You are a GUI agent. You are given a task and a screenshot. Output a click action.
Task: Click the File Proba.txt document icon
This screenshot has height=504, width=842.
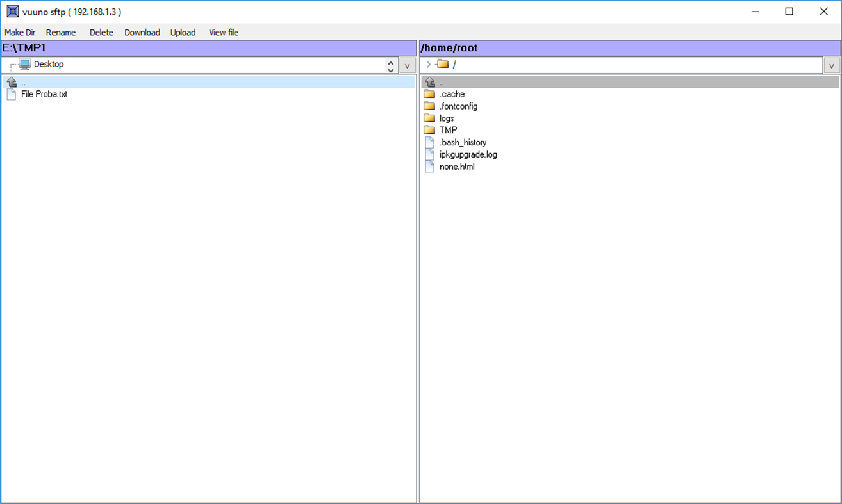coord(11,94)
